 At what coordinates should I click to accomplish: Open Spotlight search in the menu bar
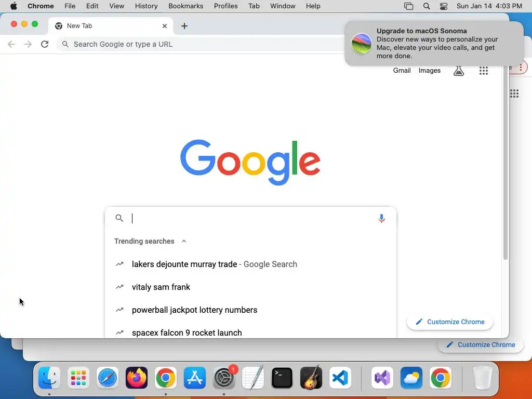tap(427, 6)
